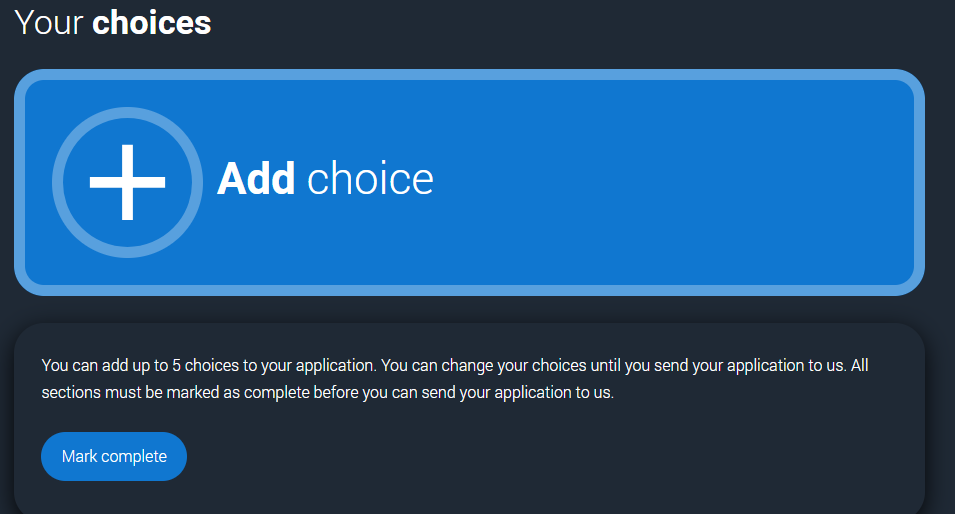Click the bold word "Add" in the card
The width and height of the screenshot is (955, 514).
pos(256,179)
